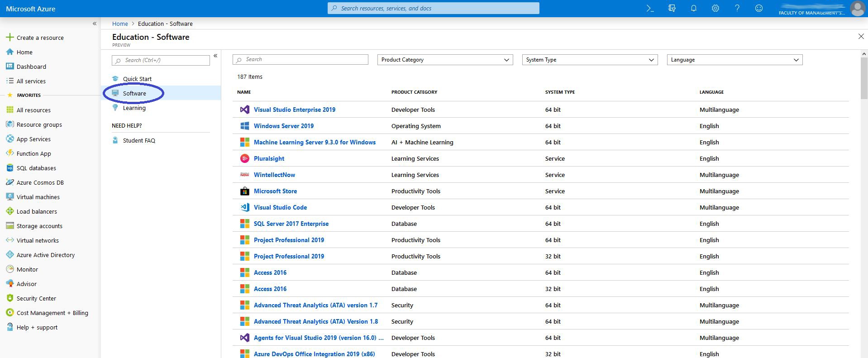
Task: Select Quick Start in the Education menu
Action: click(x=137, y=79)
